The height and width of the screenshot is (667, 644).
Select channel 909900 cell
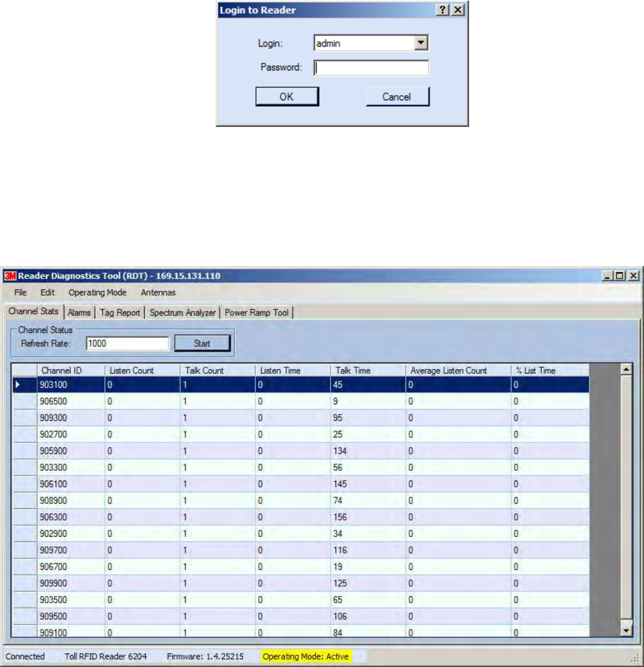point(71,583)
